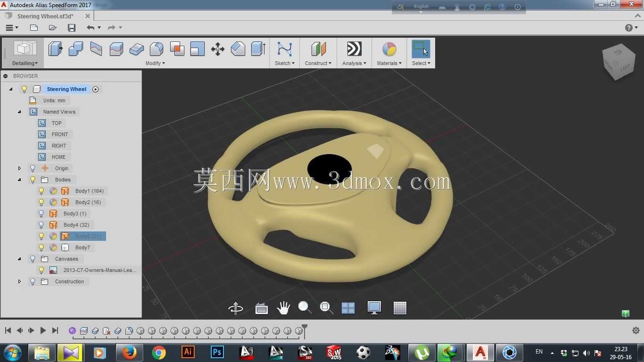644x362 pixels.
Task: Click the Look At camera tool
Action: tap(261, 308)
